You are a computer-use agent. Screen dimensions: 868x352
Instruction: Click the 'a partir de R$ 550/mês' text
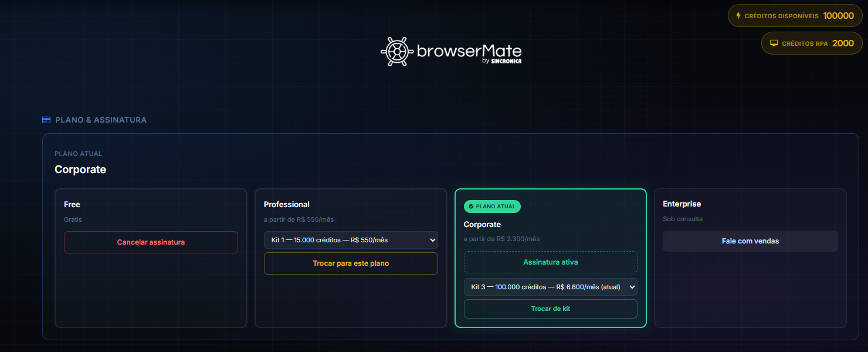(x=299, y=219)
